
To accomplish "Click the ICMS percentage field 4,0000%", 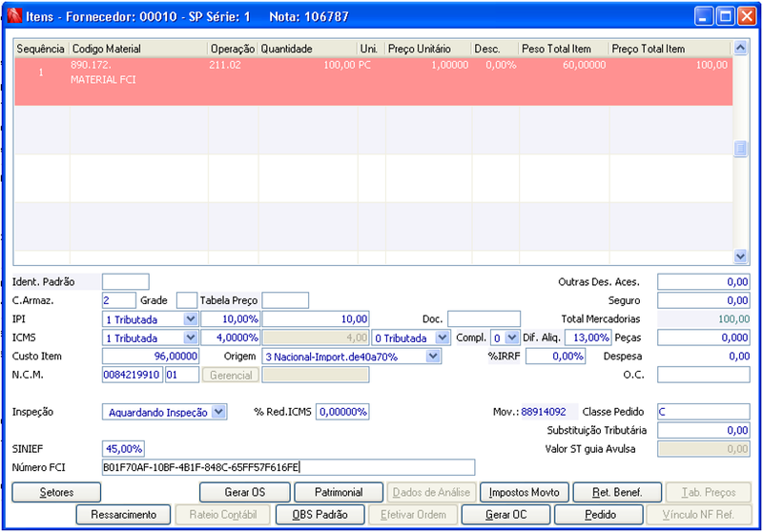I will tap(230, 338).
